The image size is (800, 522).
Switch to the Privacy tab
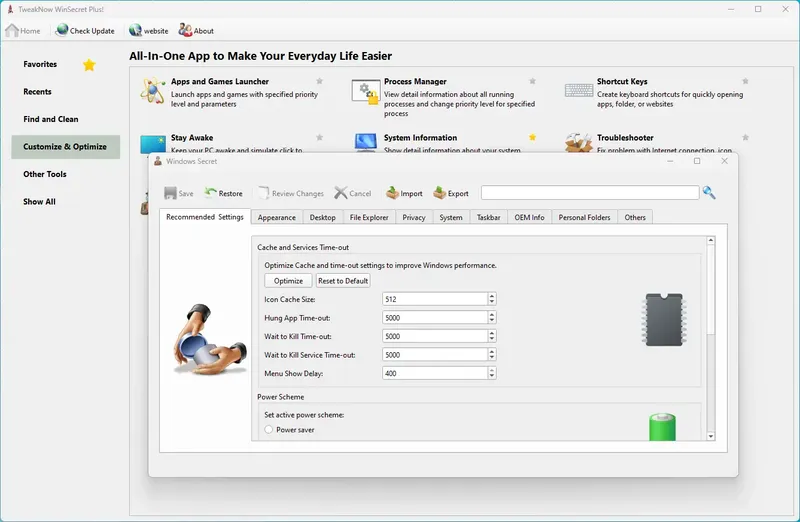click(414, 217)
